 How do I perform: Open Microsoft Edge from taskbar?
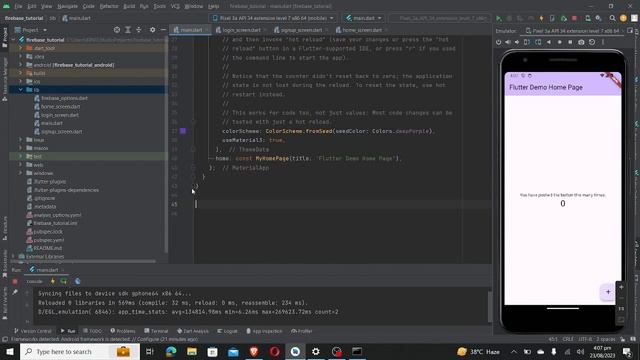pos(171,351)
